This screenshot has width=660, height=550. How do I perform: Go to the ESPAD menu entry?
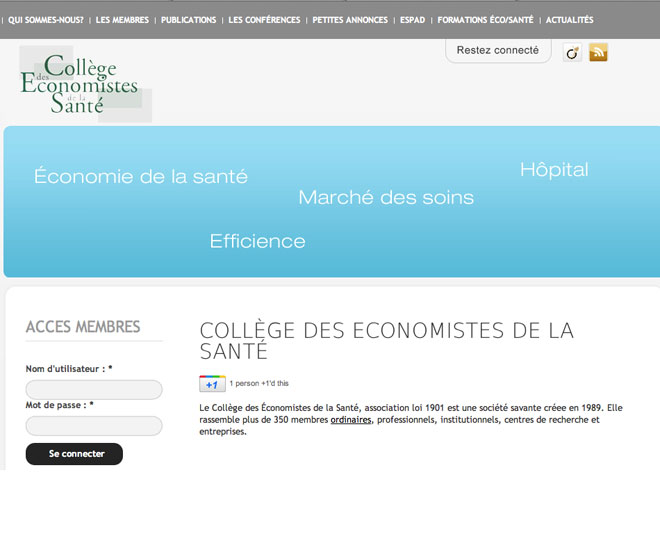412,20
